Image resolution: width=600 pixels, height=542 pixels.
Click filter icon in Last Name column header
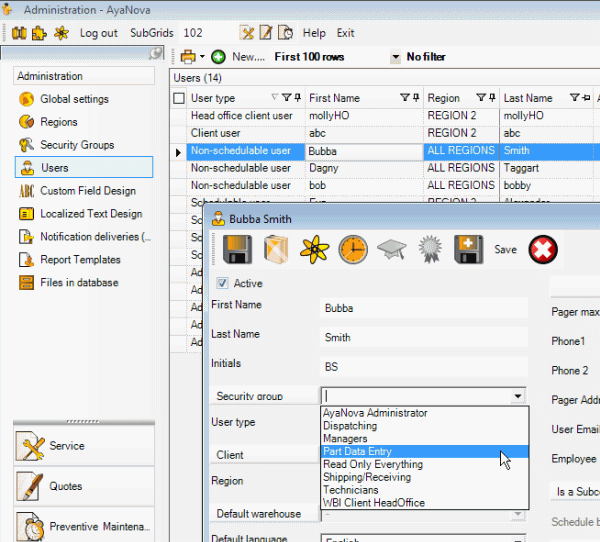pos(575,98)
